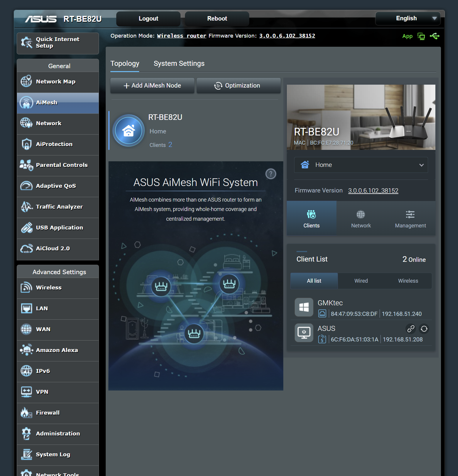Viewport: 458px width, 476px height.
Task: Click the green network status icon
Action: tap(421, 36)
